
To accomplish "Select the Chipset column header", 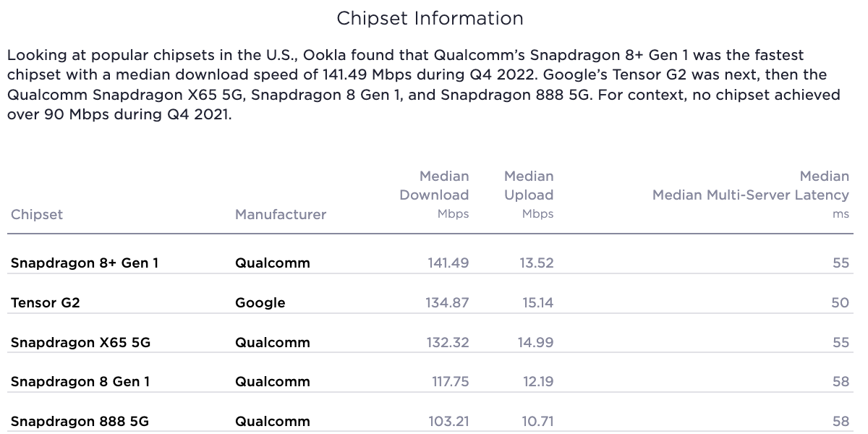I will point(37,214).
